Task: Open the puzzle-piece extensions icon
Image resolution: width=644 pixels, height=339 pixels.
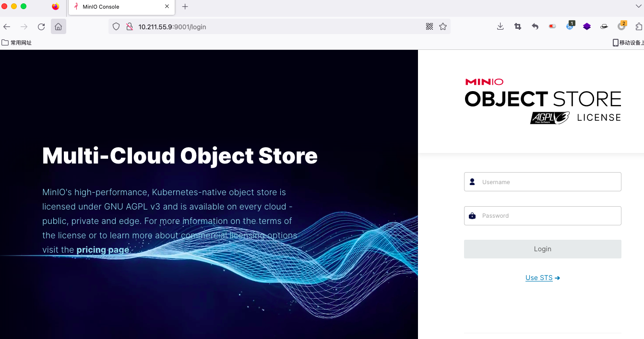Action: [639, 26]
